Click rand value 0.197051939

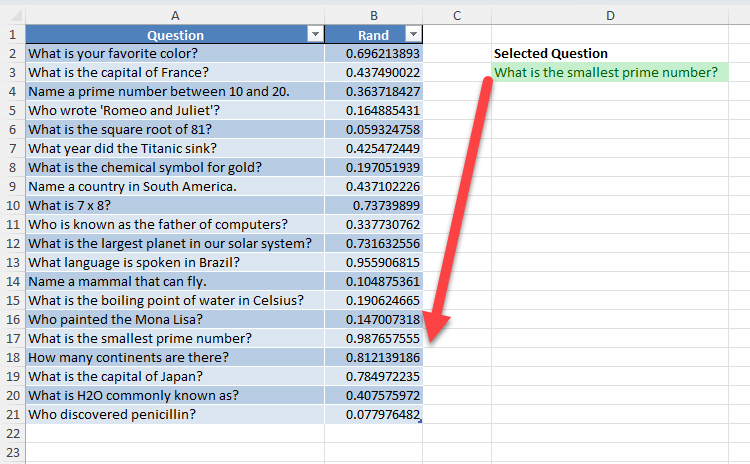374,167
